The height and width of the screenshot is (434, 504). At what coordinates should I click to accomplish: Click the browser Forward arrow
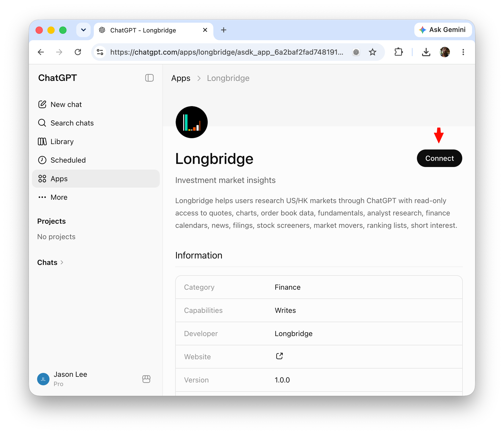point(59,52)
